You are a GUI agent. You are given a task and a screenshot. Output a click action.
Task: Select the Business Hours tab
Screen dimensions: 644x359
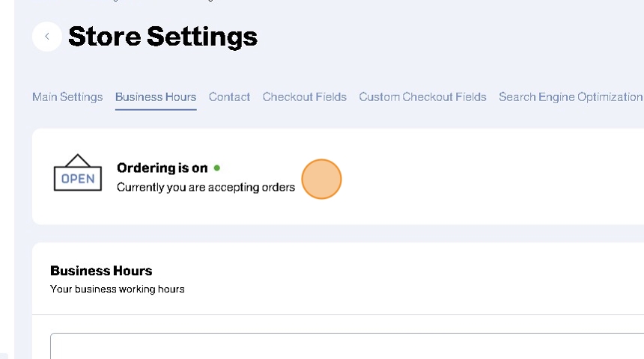coord(156,97)
